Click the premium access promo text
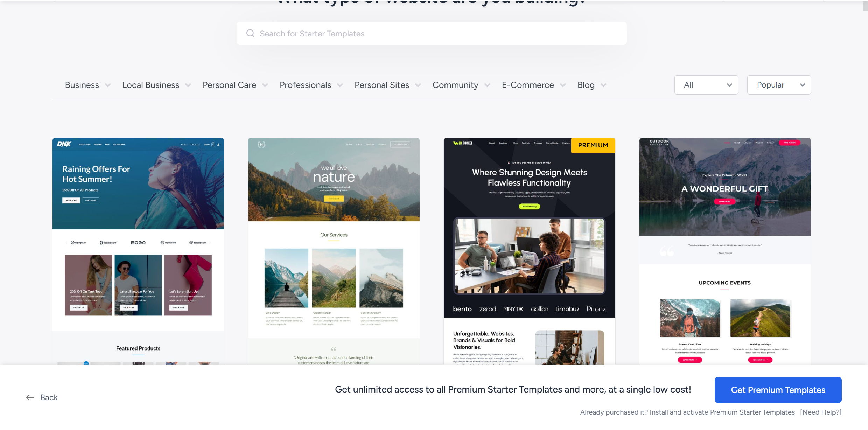Screen dimensions: 868x430 pyautogui.click(x=513, y=389)
